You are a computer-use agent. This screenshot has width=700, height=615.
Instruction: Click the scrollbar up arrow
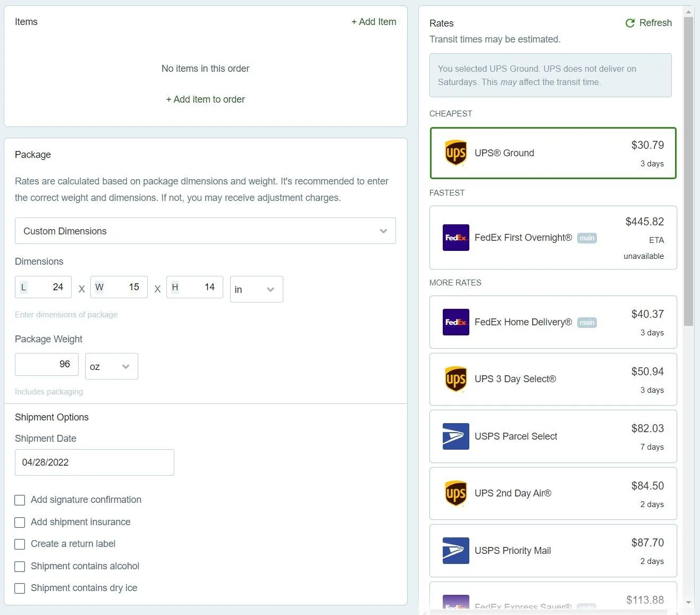tap(688, 11)
